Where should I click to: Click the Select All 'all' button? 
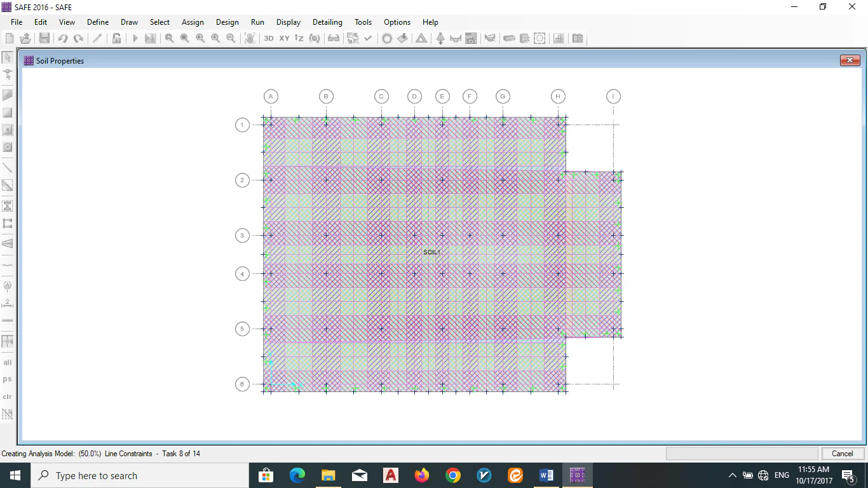point(8,363)
